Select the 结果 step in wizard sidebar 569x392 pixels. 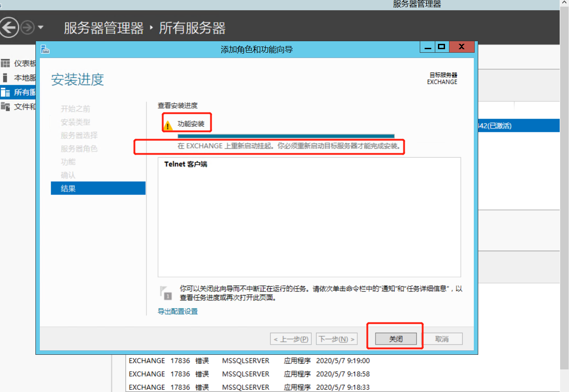98,188
